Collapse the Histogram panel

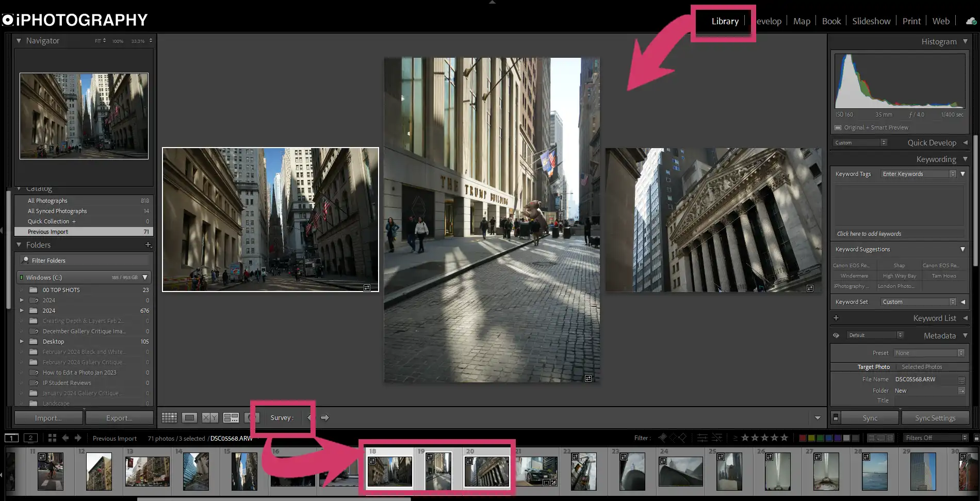pyautogui.click(x=965, y=41)
